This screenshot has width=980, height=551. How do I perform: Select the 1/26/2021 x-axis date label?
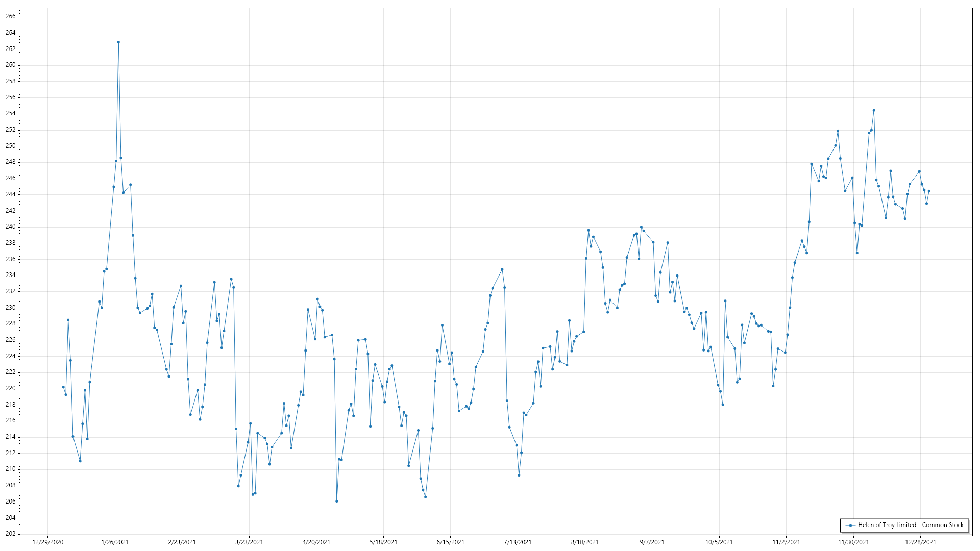point(115,542)
